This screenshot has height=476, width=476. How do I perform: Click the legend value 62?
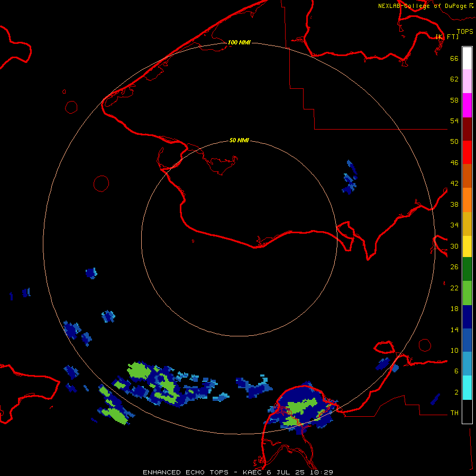pos(454,79)
